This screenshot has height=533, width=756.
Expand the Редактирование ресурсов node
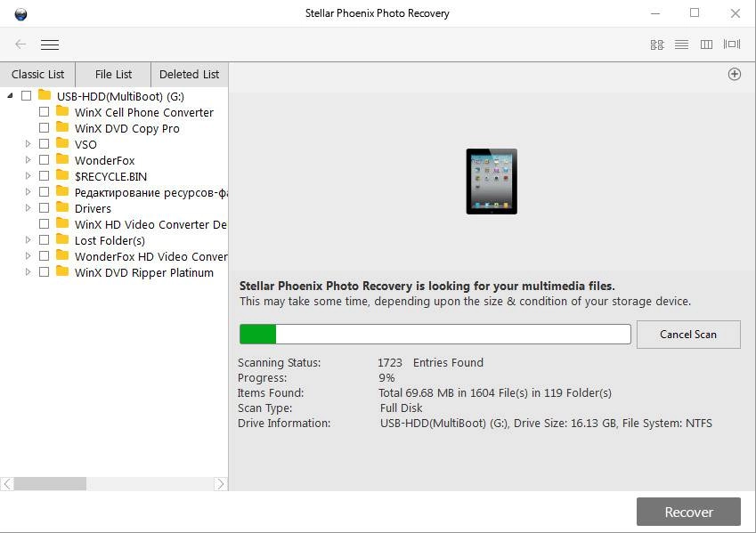click(x=28, y=192)
